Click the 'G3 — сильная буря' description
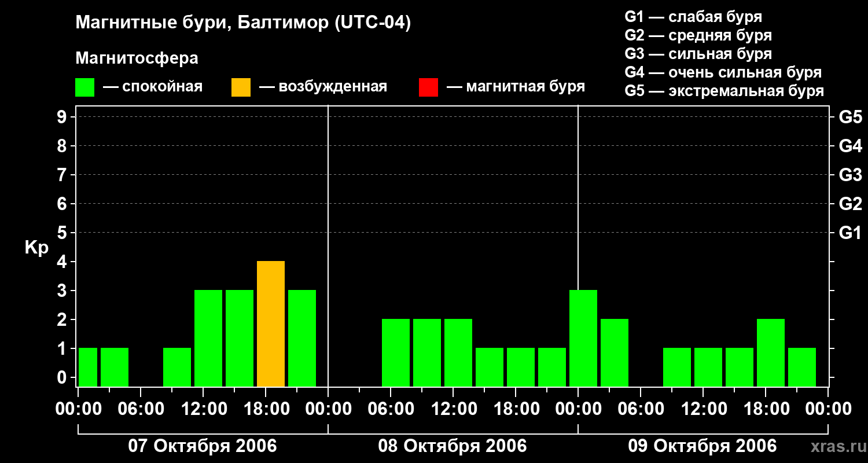Viewport: 868px width, 463px height. (698, 54)
